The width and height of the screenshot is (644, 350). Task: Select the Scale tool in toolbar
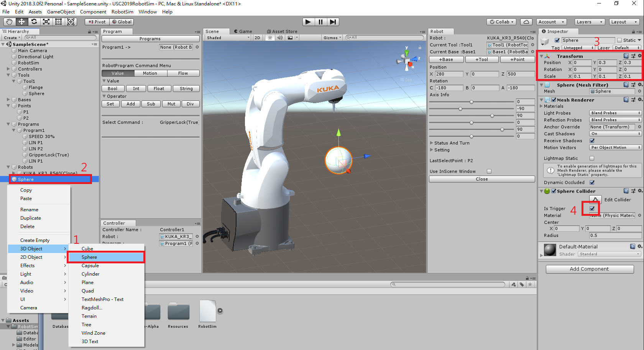point(46,22)
